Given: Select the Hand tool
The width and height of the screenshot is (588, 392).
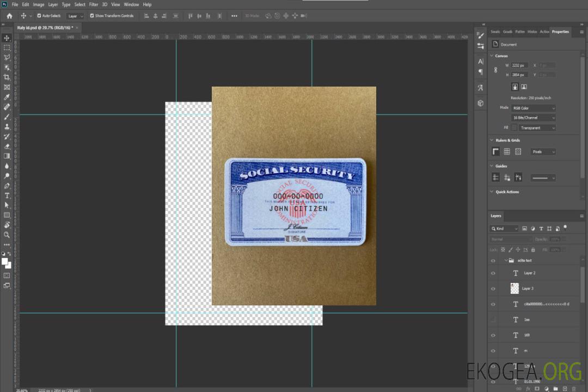Looking at the screenshot, I should point(7,225).
